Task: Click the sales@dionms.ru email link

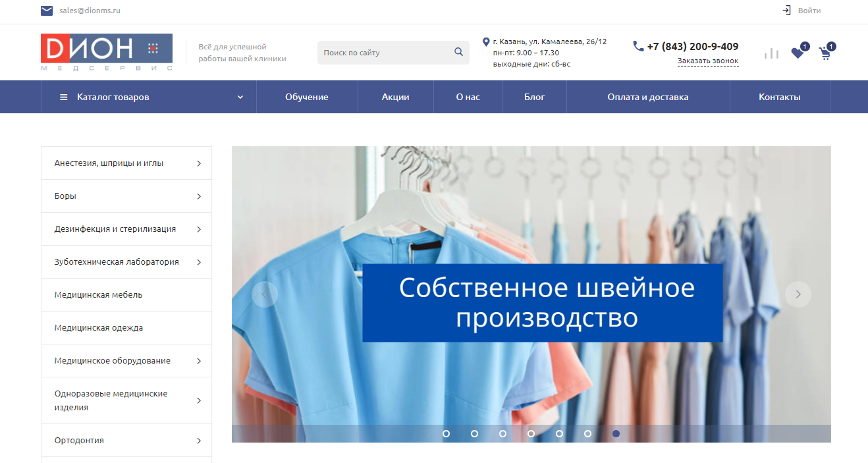Action: tap(90, 11)
